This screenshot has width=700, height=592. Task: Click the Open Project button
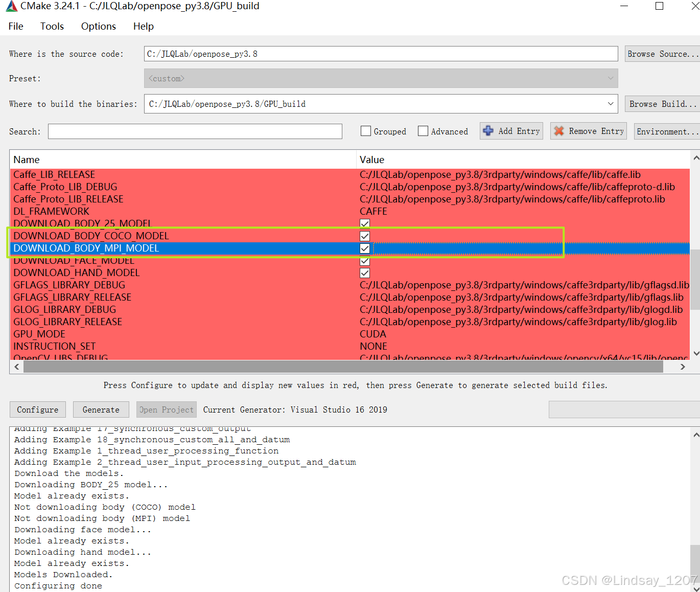(167, 409)
